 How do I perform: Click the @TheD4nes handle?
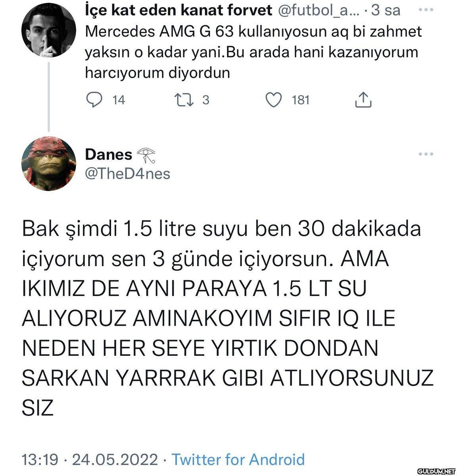coord(128,173)
